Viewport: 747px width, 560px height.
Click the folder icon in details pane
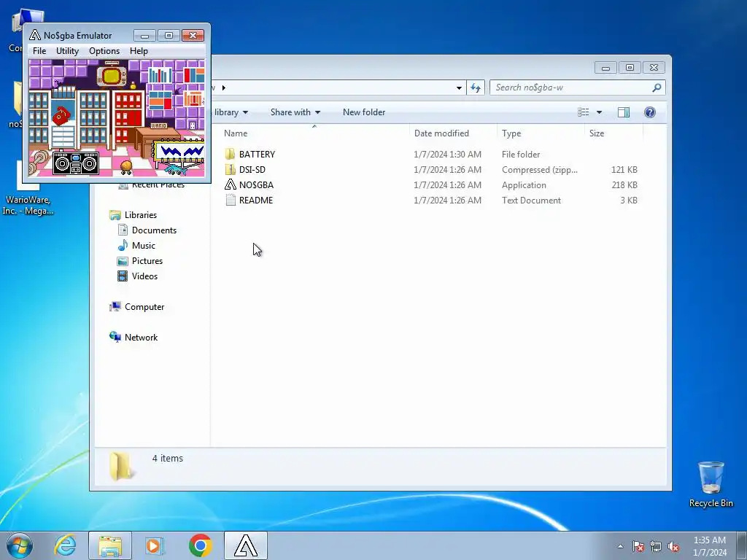[x=121, y=466]
